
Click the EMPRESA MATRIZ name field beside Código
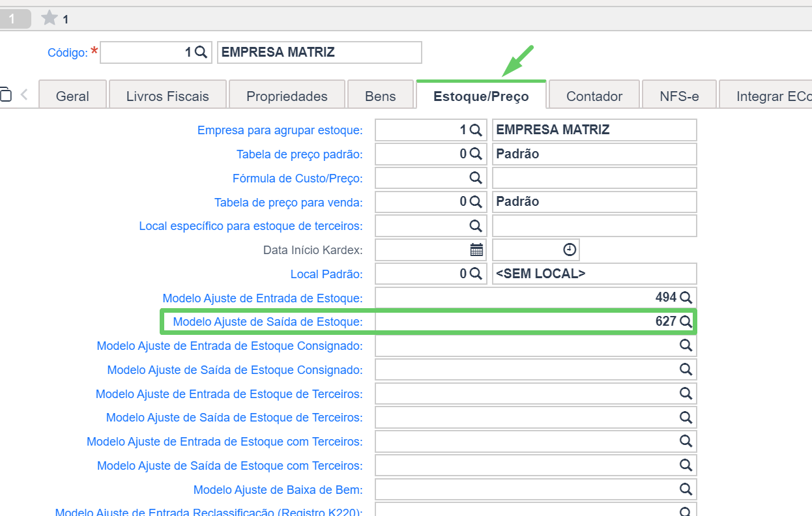point(319,53)
